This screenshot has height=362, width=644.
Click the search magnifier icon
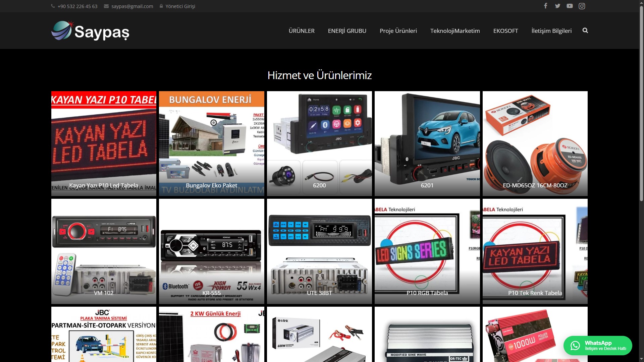(585, 31)
